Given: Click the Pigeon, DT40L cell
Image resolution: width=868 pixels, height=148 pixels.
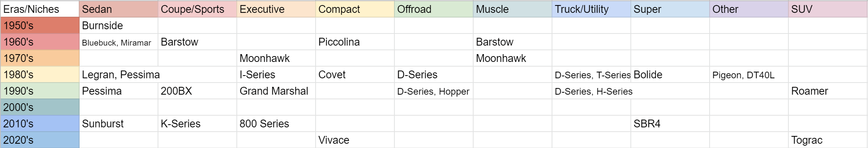Looking at the screenshot, I should click(749, 74).
